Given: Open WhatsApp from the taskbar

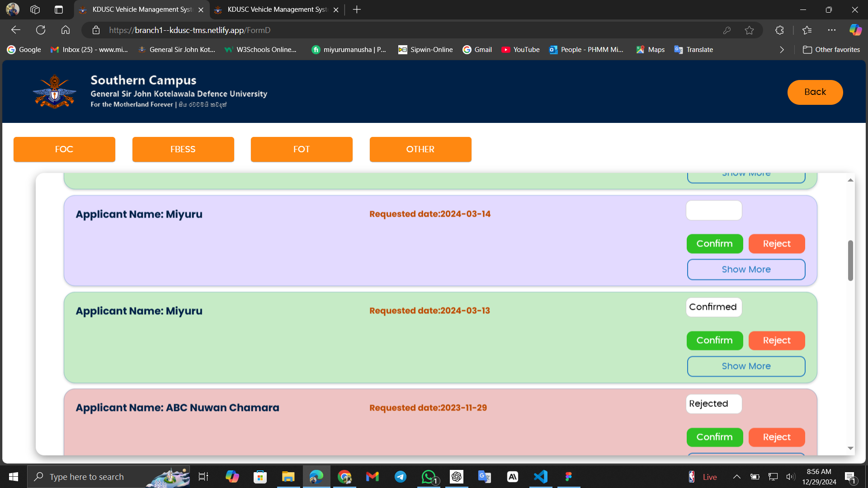Looking at the screenshot, I should (429, 477).
